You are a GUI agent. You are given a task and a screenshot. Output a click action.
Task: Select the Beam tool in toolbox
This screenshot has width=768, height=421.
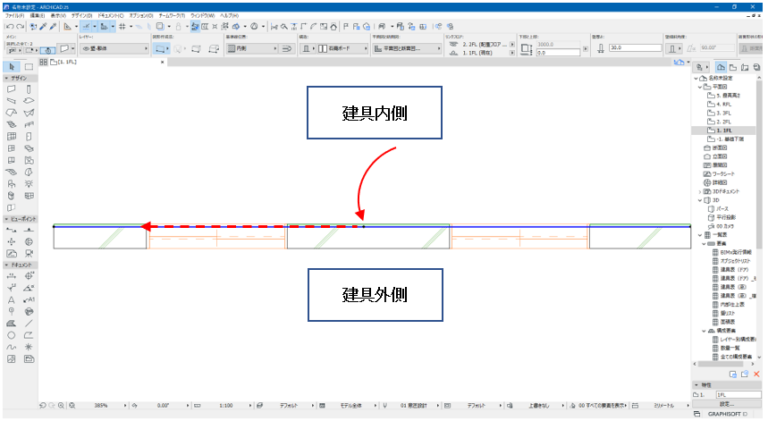pos(11,101)
